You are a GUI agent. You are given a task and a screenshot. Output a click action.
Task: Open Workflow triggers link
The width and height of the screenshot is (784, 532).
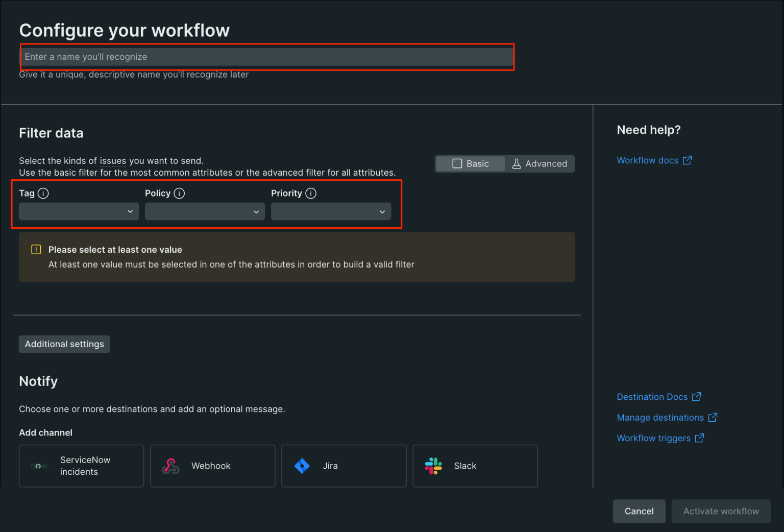(x=660, y=438)
